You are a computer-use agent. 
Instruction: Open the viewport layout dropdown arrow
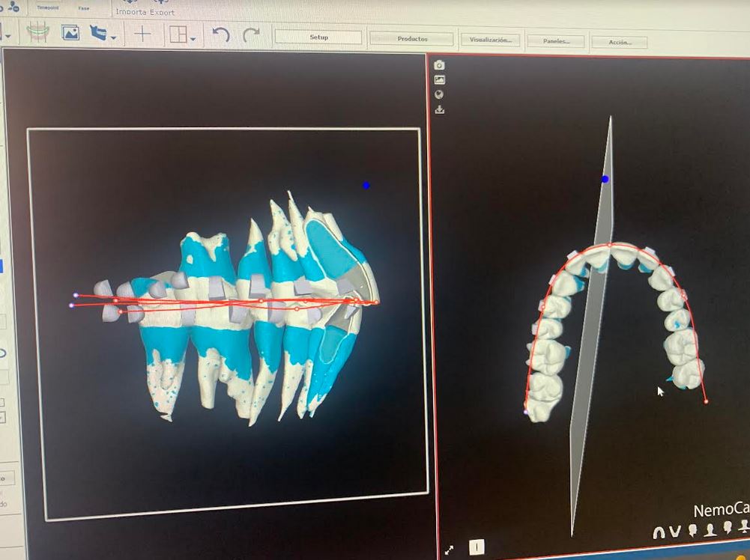tap(193, 39)
